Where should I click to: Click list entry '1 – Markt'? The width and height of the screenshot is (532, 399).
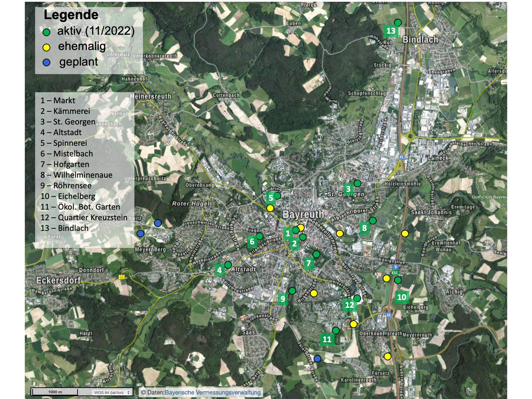[58, 100]
